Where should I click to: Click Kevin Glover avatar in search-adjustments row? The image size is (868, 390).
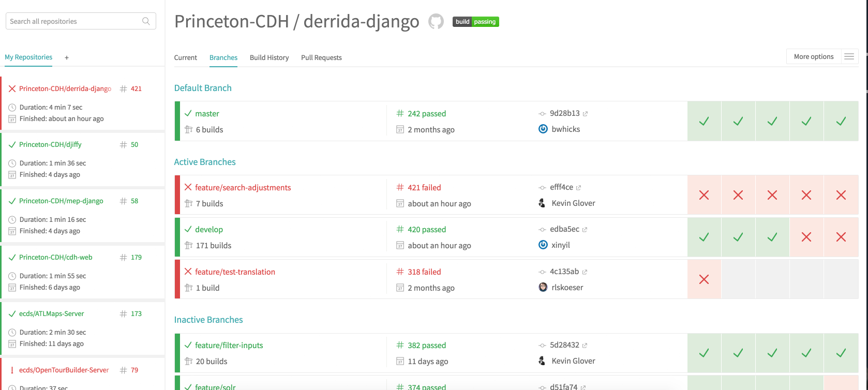[542, 203]
